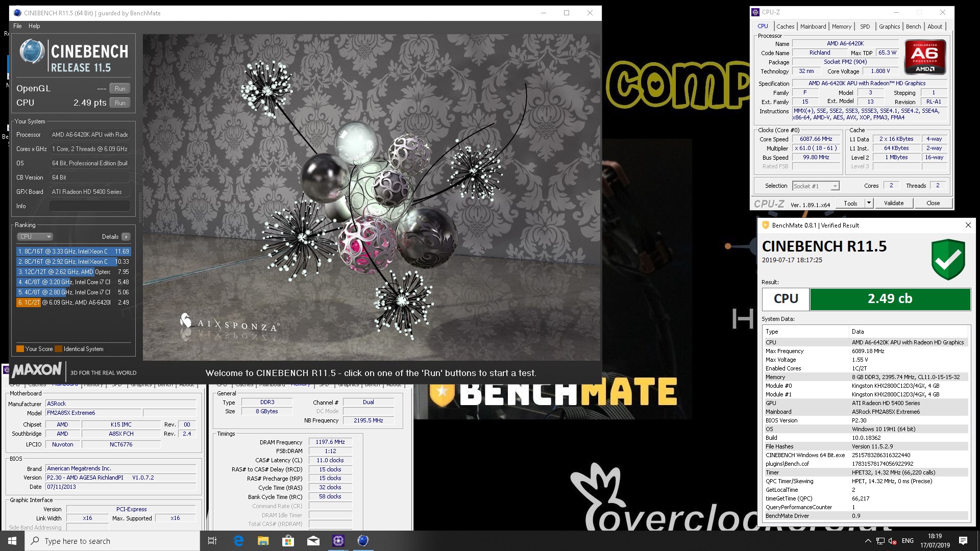Viewport: 980px width, 551px height.
Task: Click DRAM Frequency value 1197.6 MHz
Action: (330, 442)
